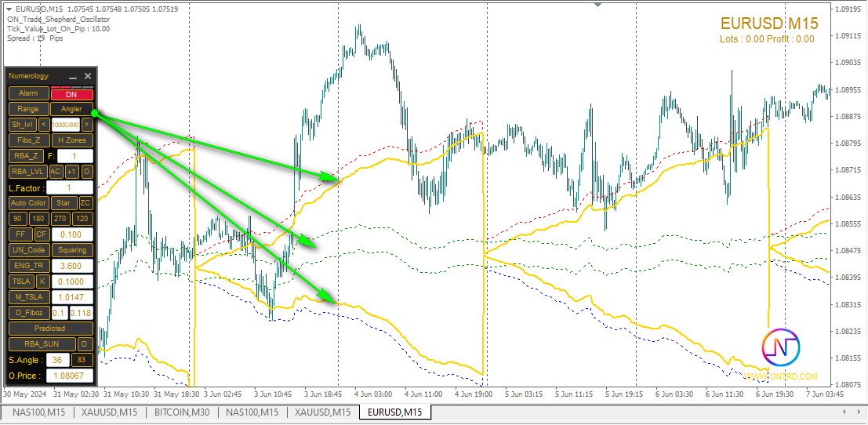Click the +1 button
This screenshot has width=868, height=425.
[x=71, y=172]
